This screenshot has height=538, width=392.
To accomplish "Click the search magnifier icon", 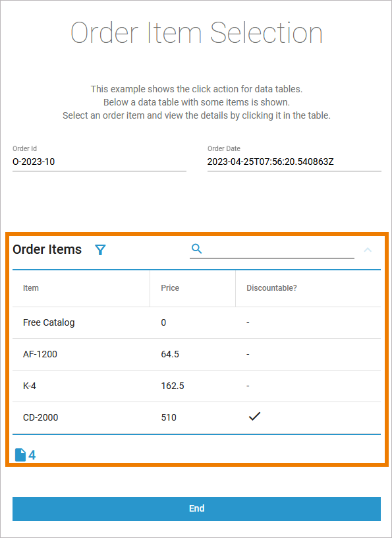I will 196,249.
